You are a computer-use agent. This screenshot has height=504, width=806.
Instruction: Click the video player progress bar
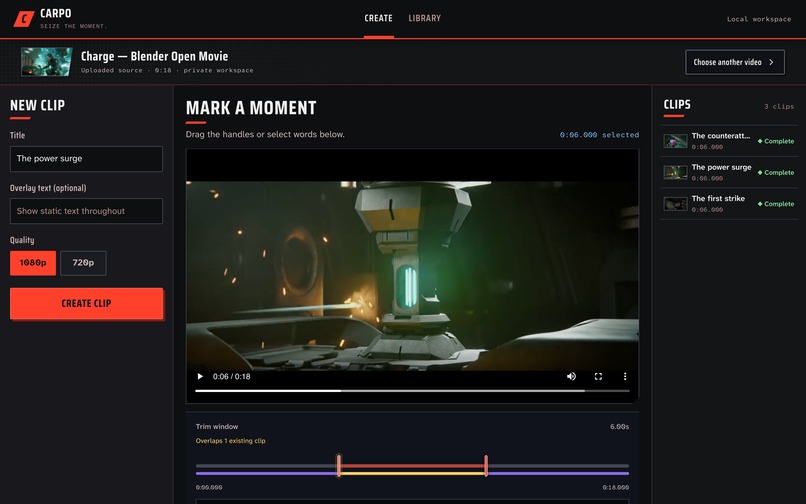(412, 391)
